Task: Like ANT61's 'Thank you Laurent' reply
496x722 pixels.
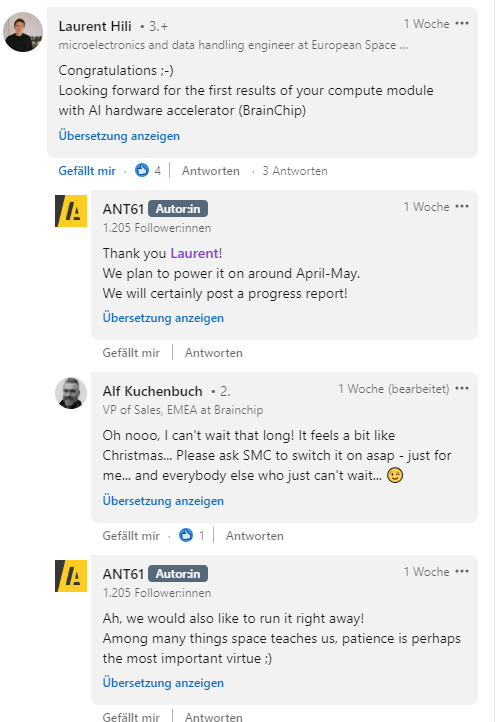Action: 131,353
